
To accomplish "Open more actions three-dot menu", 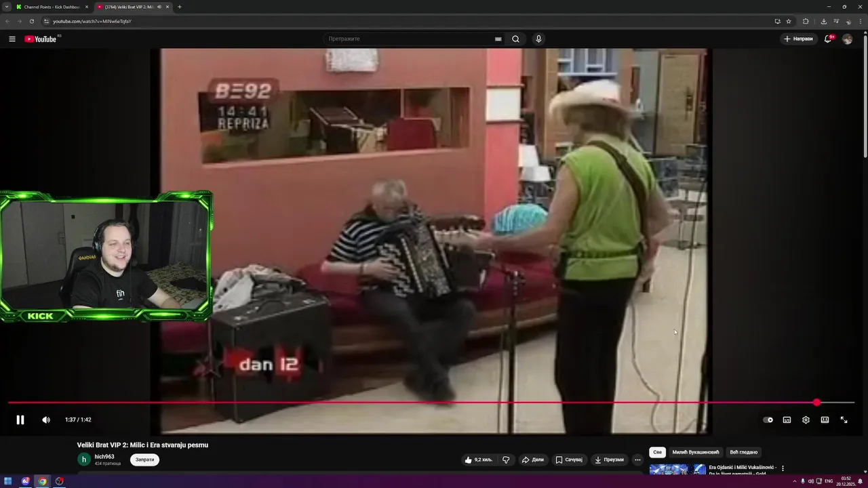I will pos(637,460).
